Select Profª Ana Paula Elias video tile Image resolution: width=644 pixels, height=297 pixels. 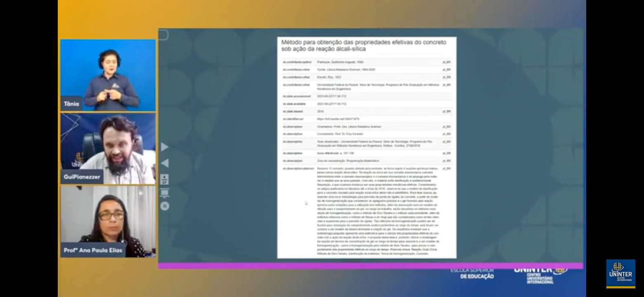tap(108, 222)
